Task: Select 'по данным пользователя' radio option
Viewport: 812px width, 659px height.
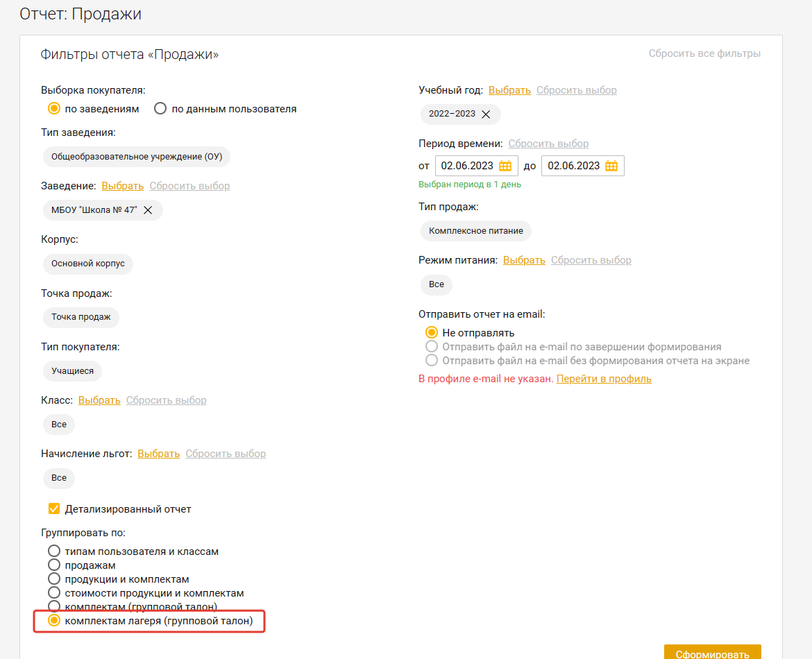Action: (160, 109)
